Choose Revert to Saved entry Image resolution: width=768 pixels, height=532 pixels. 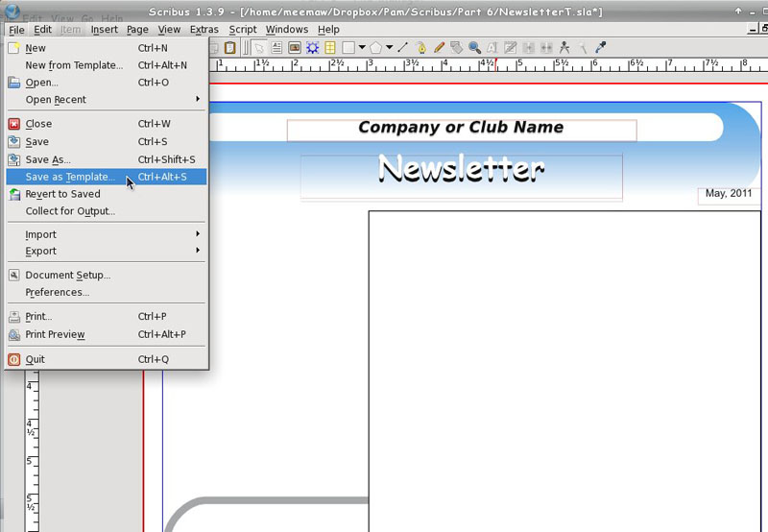pyautogui.click(x=107, y=194)
